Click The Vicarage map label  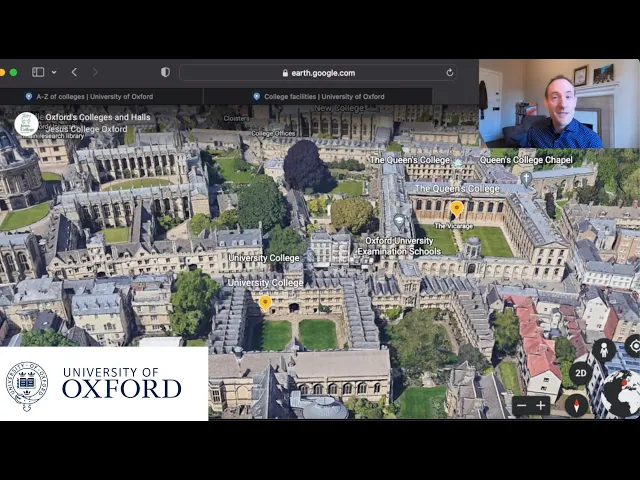point(453,226)
